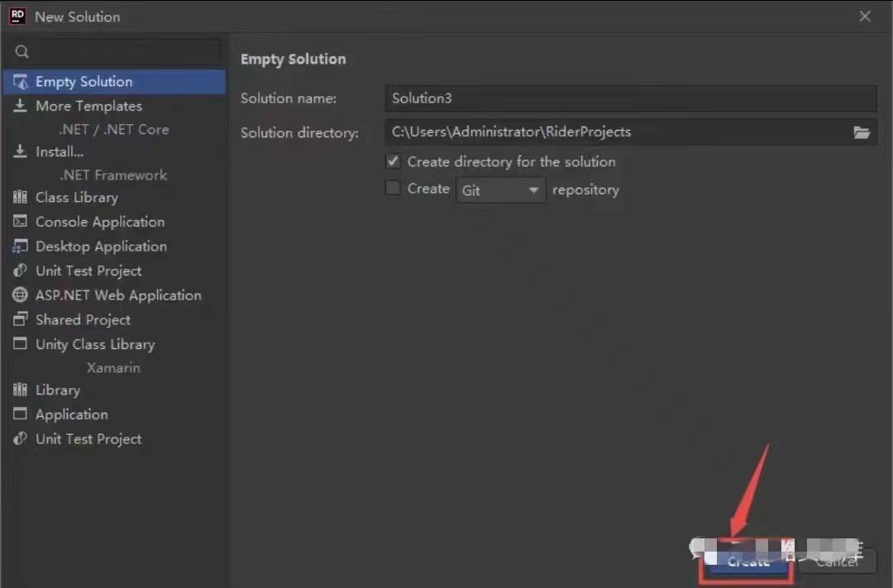893x588 pixels.
Task: Click the Console Application icon
Action: coord(20,221)
